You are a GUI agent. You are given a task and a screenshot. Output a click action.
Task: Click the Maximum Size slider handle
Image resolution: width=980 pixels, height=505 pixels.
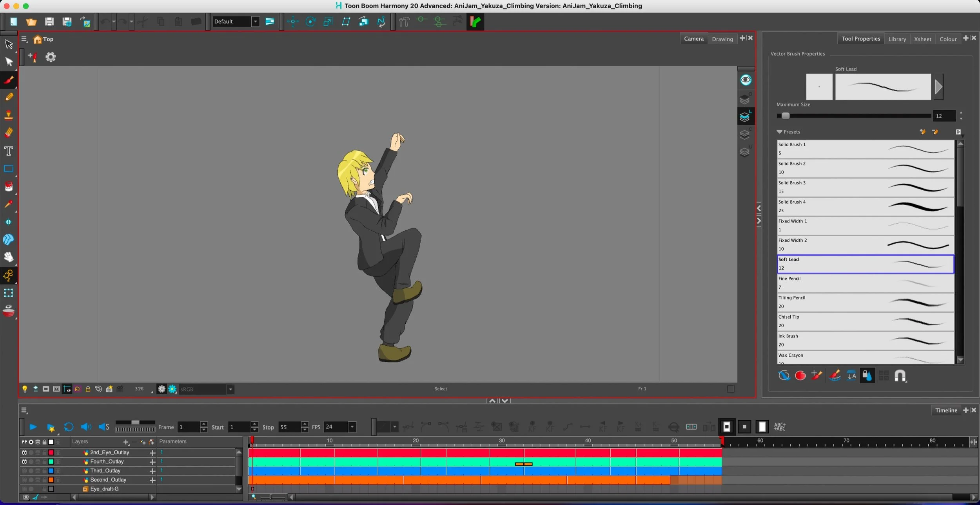click(x=785, y=116)
